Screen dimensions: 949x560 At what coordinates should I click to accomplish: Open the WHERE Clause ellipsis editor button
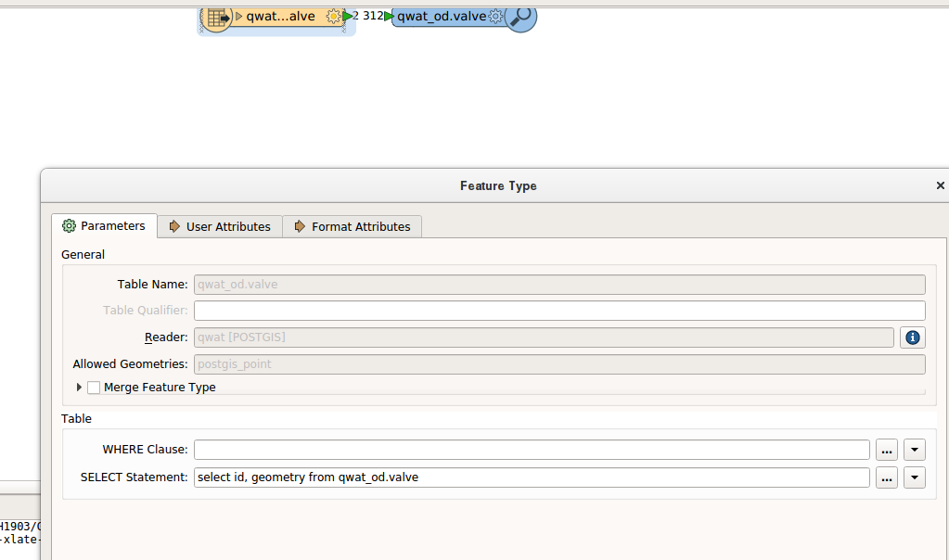point(886,449)
